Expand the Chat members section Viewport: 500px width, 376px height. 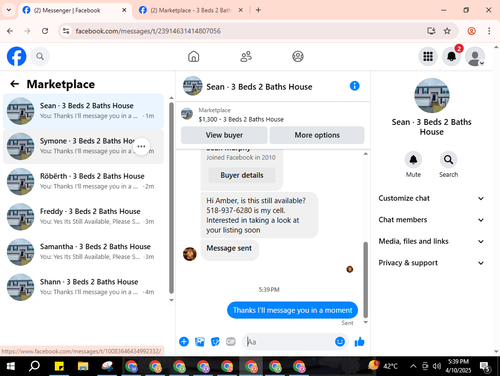(431, 220)
